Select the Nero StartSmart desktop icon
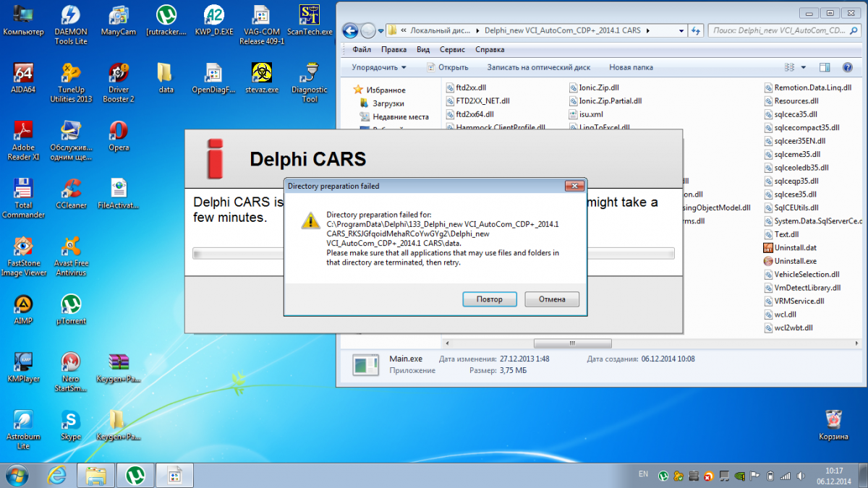The height and width of the screenshot is (488, 868). point(71,372)
